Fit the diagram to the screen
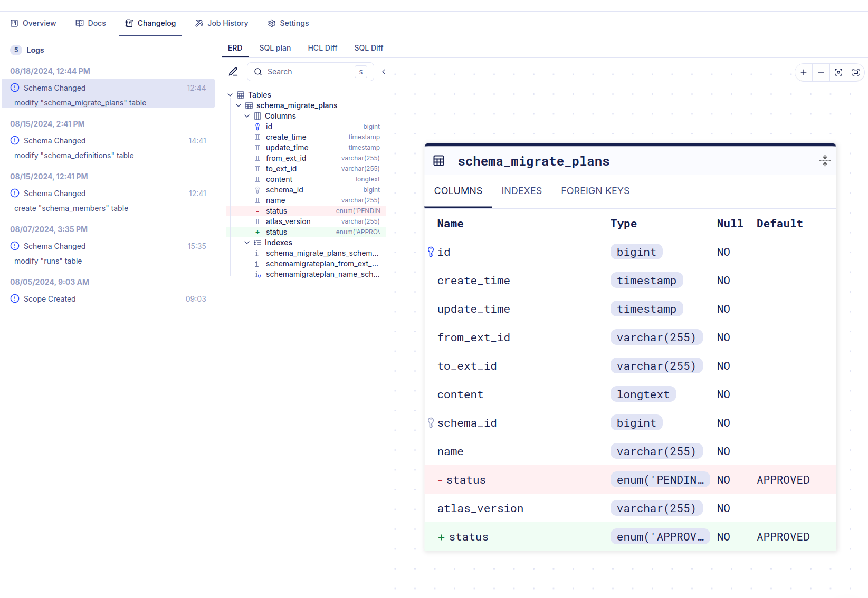The height and width of the screenshot is (598, 868). point(855,72)
